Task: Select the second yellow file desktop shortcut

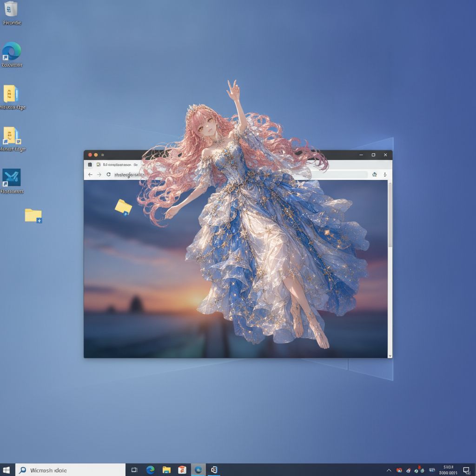Action: coord(12,139)
